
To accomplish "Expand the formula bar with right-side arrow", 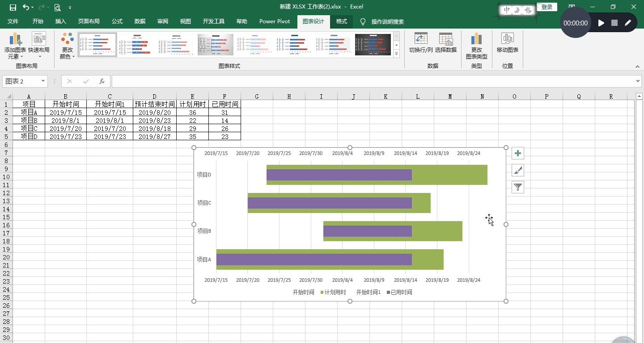I will click(638, 81).
